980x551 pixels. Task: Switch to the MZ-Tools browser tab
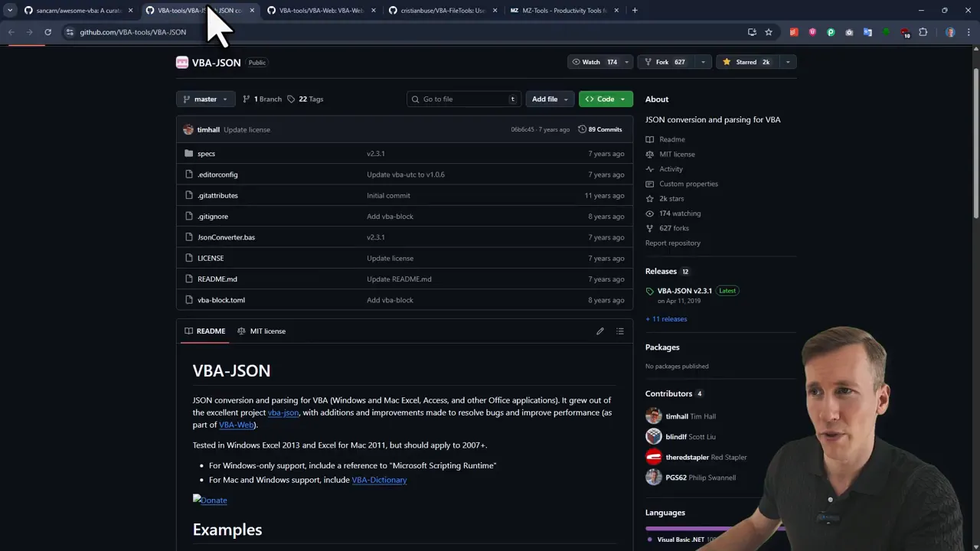click(x=564, y=11)
